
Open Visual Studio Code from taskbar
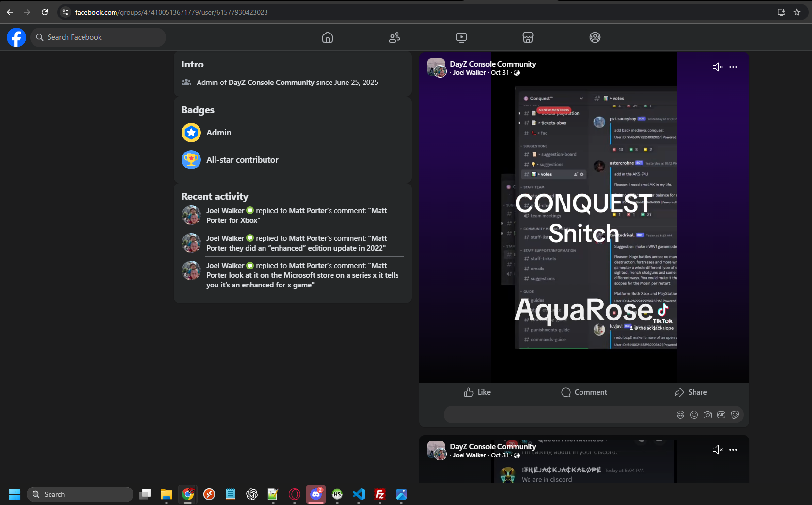click(x=359, y=494)
